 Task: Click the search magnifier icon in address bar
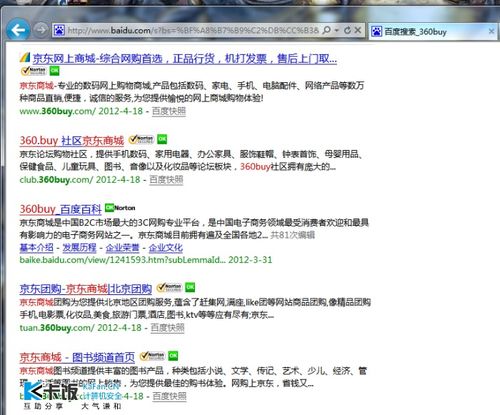[327, 30]
